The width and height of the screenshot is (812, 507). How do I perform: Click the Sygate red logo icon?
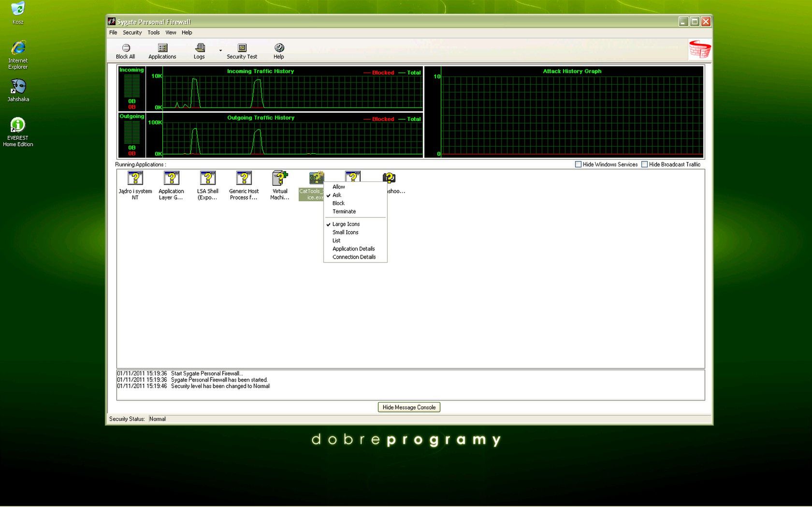coord(700,49)
